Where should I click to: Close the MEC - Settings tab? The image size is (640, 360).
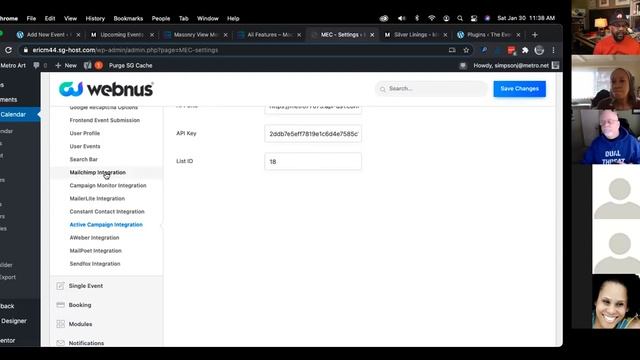pos(372,35)
